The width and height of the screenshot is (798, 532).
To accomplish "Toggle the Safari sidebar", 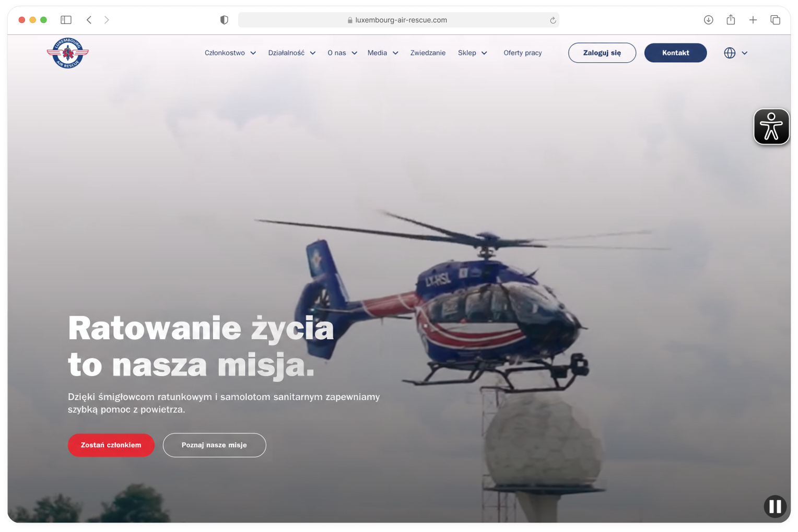I will (66, 20).
